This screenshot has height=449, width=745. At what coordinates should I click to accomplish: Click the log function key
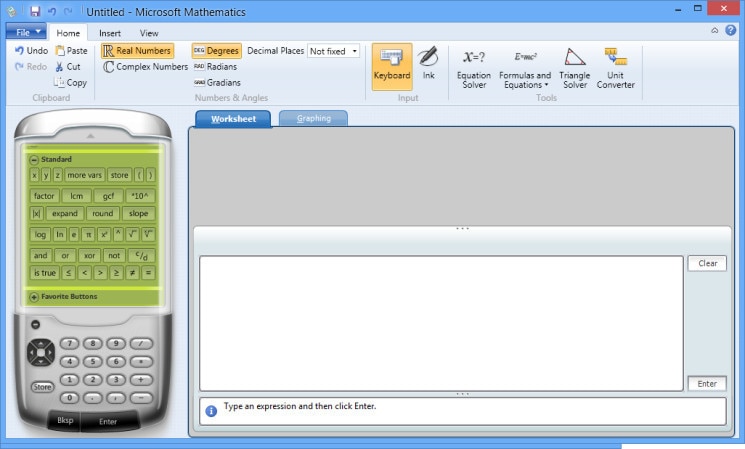(40, 234)
